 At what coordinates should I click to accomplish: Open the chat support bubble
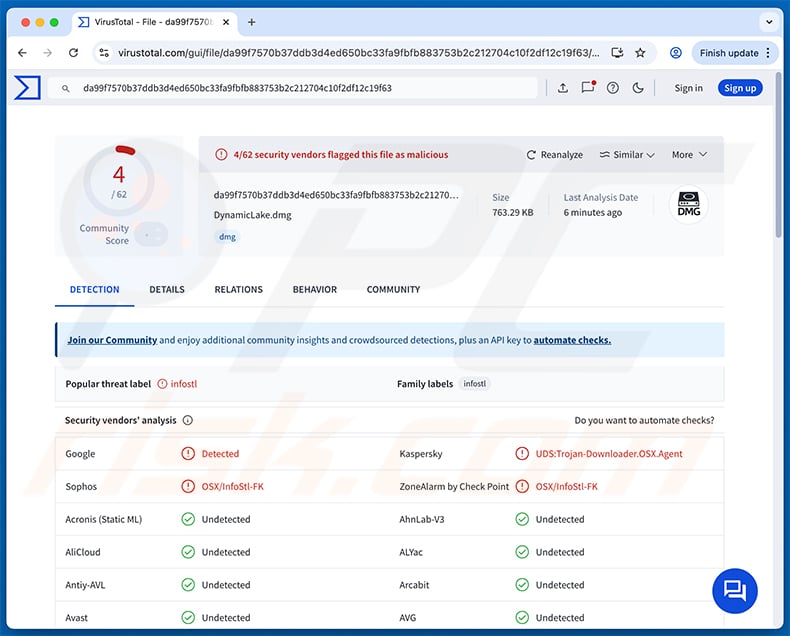tap(735, 591)
